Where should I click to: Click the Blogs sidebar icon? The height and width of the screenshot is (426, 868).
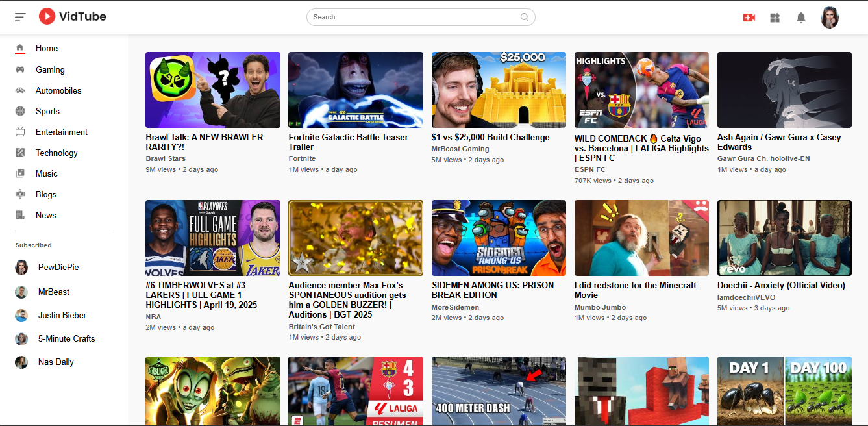tap(20, 194)
